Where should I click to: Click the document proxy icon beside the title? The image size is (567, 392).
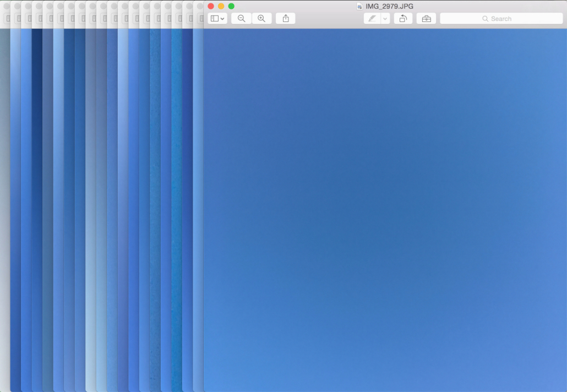pos(359,6)
